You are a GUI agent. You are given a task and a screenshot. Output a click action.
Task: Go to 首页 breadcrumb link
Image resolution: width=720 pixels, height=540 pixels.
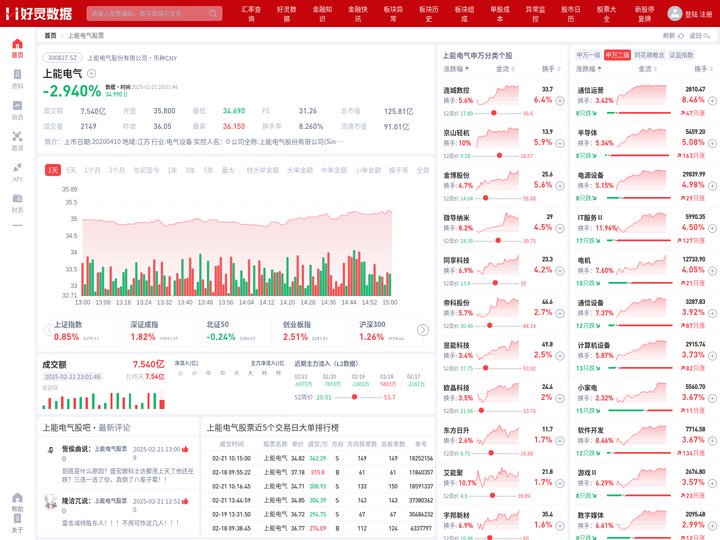50,36
